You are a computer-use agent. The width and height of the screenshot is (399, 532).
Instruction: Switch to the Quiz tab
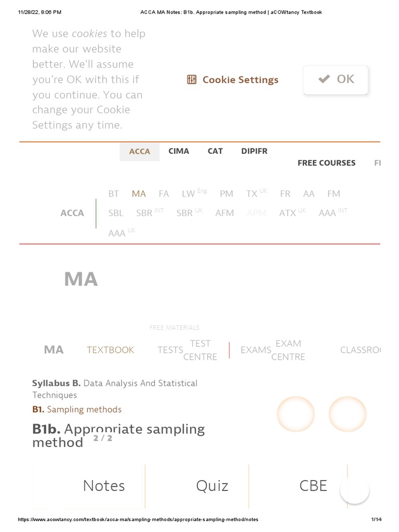(212, 486)
